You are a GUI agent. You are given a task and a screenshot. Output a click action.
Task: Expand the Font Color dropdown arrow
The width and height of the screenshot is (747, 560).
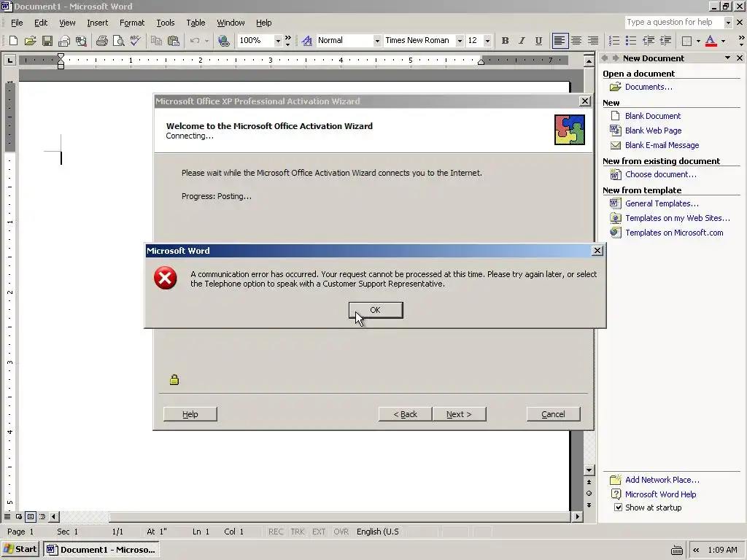click(x=723, y=41)
